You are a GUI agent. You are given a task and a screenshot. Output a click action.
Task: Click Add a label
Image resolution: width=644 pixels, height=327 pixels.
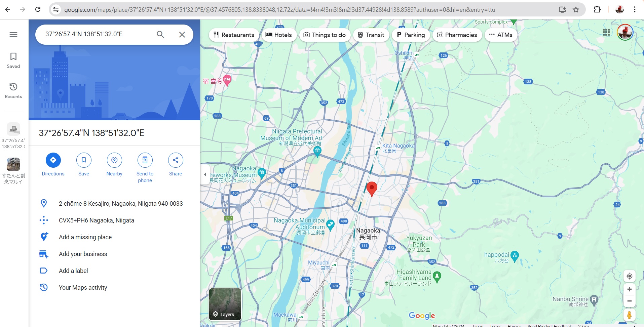click(x=114, y=271)
